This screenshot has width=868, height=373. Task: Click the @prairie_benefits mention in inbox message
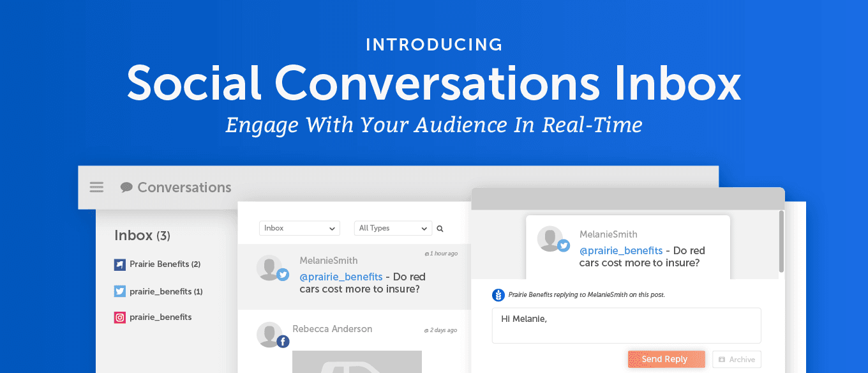click(x=341, y=277)
